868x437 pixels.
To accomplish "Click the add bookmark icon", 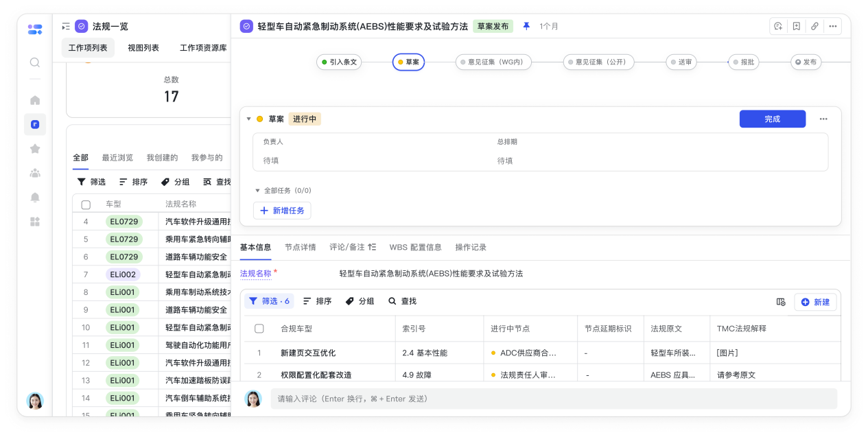I will (x=796, y=27).
